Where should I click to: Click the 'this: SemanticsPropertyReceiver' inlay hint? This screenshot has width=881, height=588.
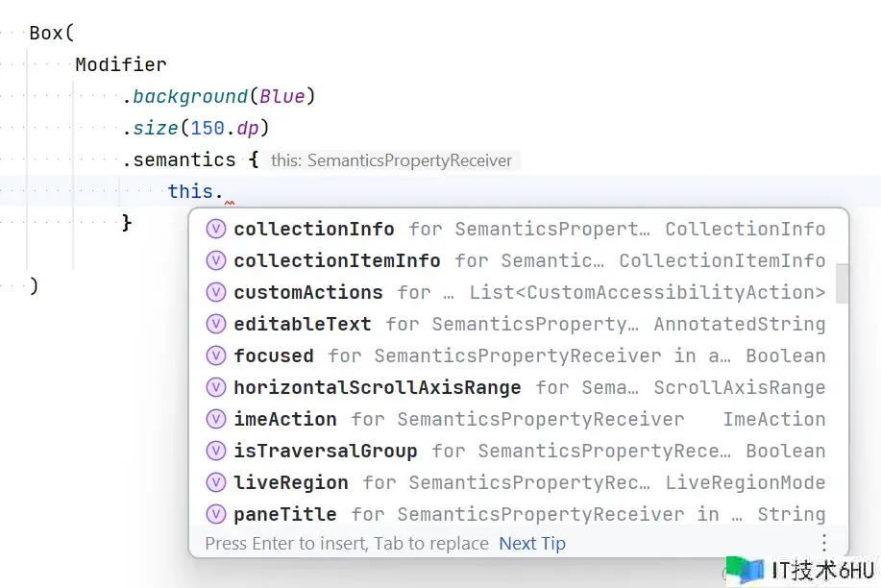click(391, 160)
